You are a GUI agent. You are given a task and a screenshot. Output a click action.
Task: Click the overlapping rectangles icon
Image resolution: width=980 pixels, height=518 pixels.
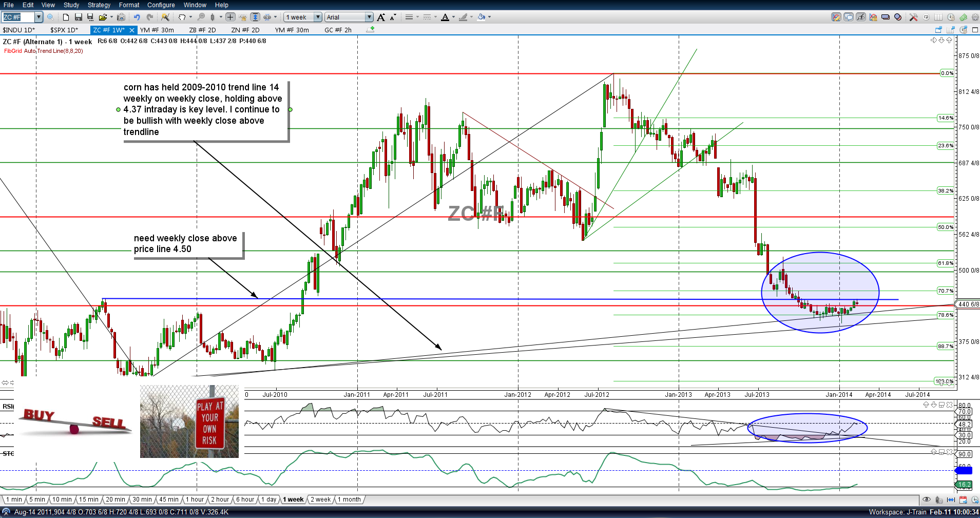pyautogui.click(x=886, y=17)
